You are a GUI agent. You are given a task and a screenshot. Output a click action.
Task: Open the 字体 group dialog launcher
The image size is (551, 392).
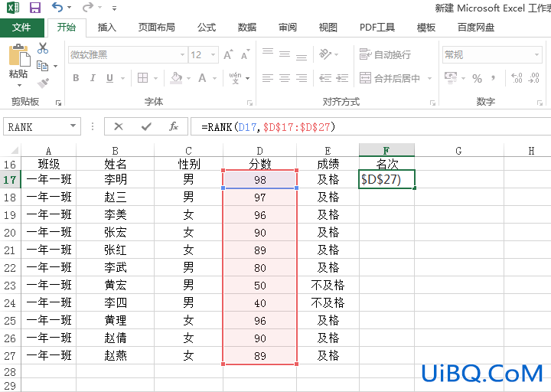point(249,103)
